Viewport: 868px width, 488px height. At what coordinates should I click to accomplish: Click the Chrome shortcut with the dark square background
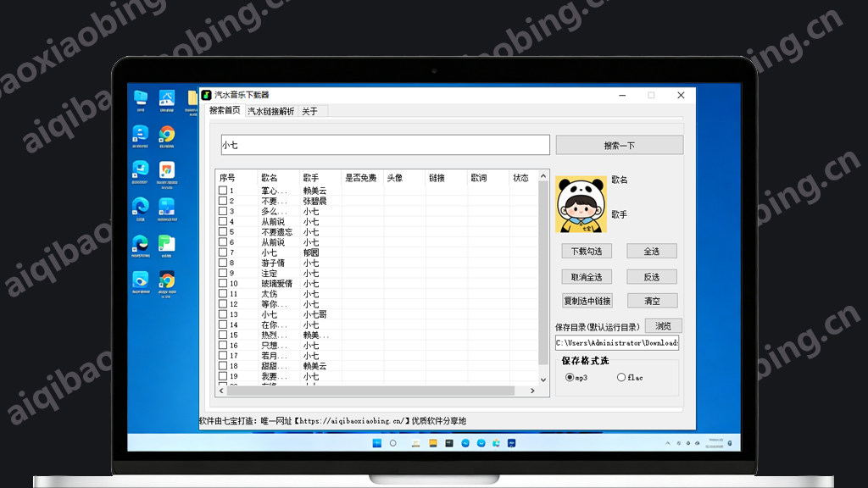(x=167, y=280)
